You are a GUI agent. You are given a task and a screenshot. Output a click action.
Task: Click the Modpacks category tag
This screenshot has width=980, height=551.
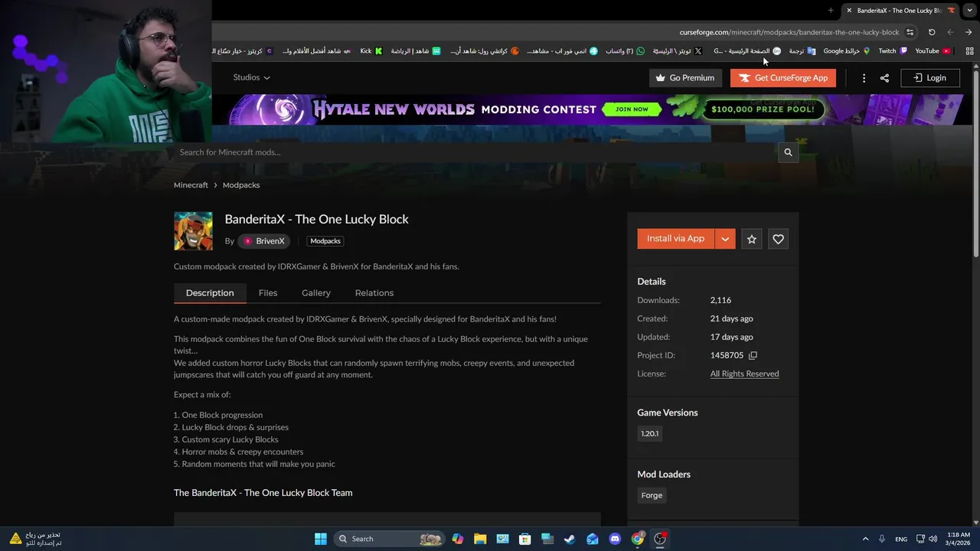[325, 241]
